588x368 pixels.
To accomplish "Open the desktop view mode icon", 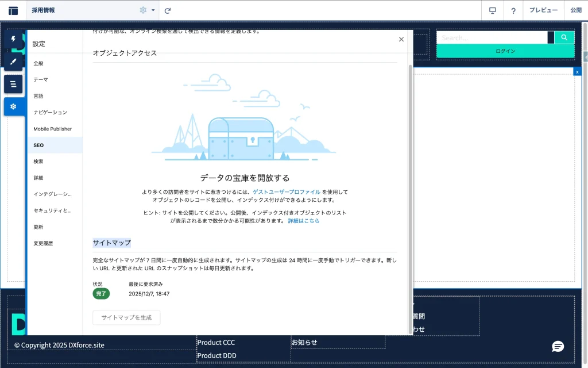I will [x=492, y=10].
